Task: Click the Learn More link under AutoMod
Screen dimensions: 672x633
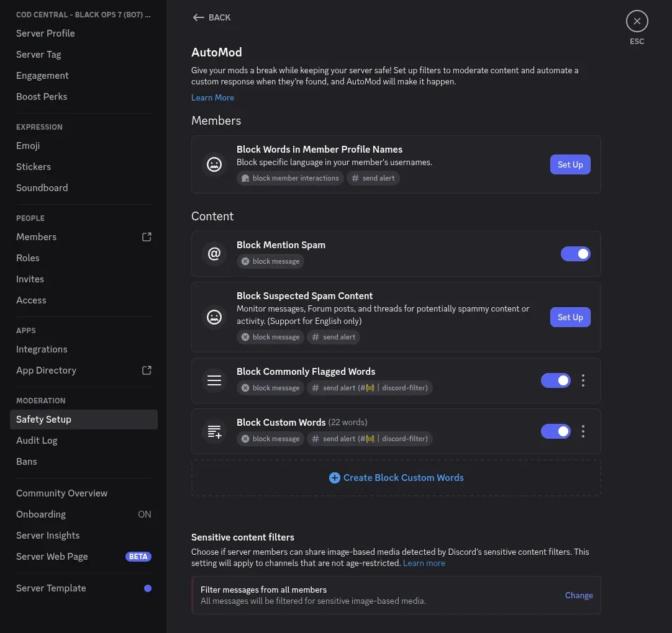Action: 212,97
